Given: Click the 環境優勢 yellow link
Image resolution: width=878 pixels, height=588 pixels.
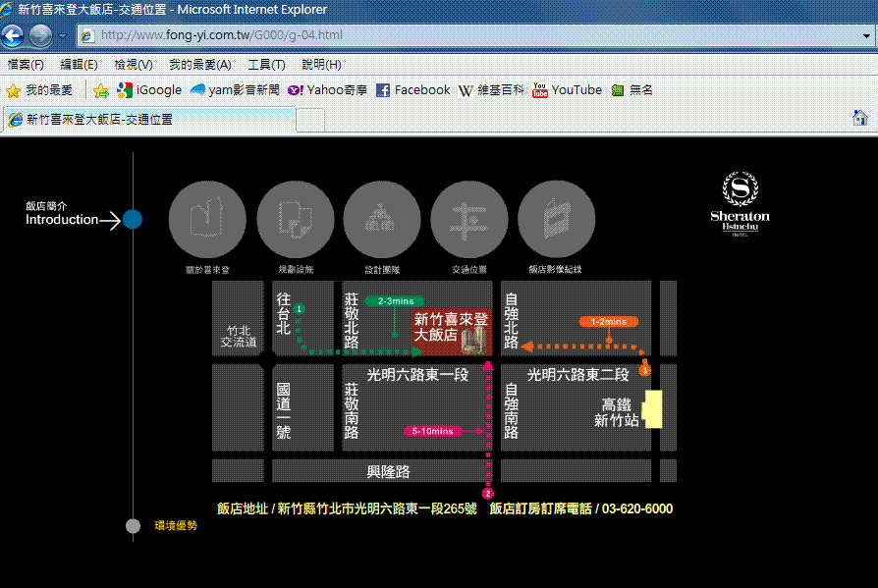Looking at the screenshot, I should 176,525.
